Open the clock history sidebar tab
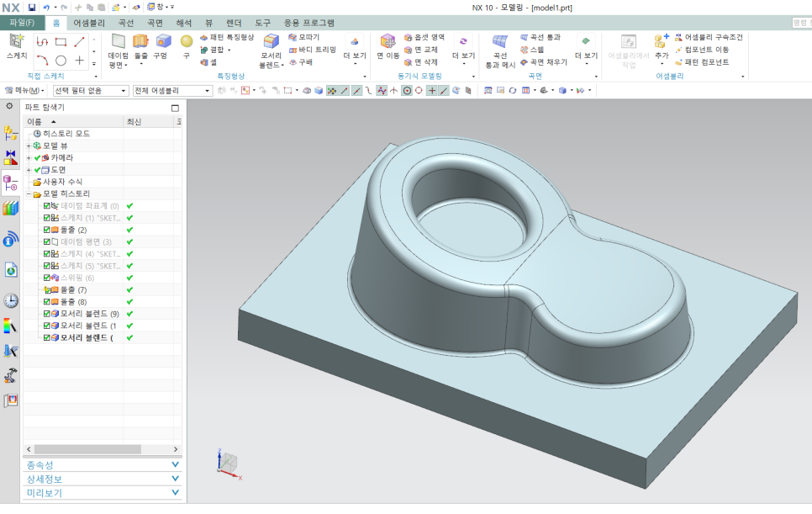Screen dimensions: 812x514 (x=10, y=300)
